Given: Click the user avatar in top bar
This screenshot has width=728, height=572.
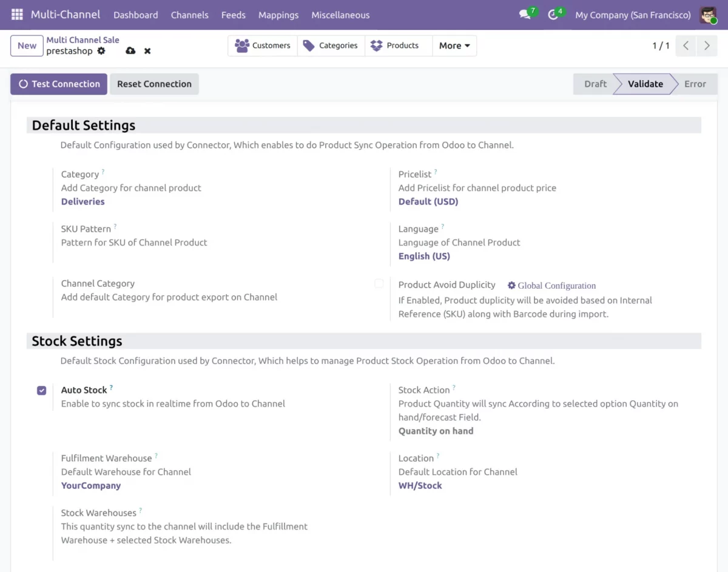Looking at the screenshot, I should (708, 15).
